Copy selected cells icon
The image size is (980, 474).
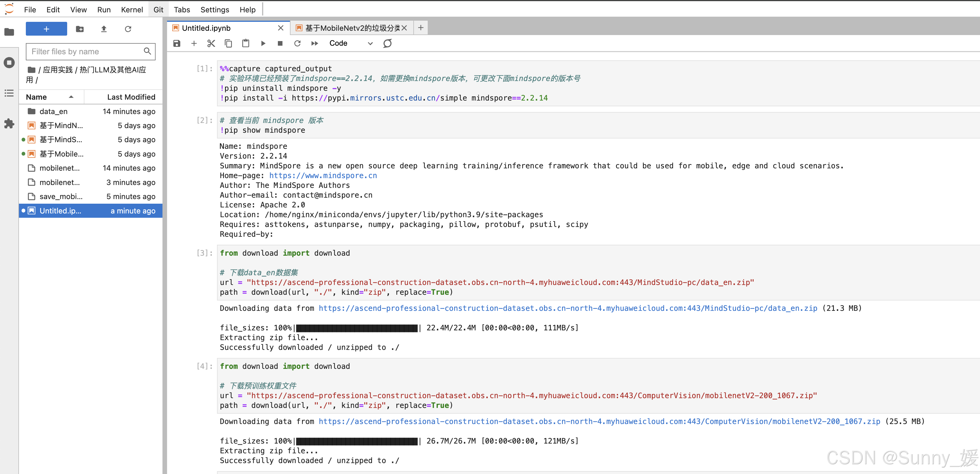tap(228, 43)
